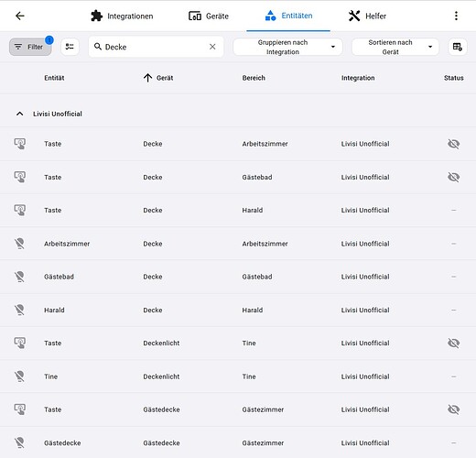Open Taste entity in Harald area

click(53, 210)
